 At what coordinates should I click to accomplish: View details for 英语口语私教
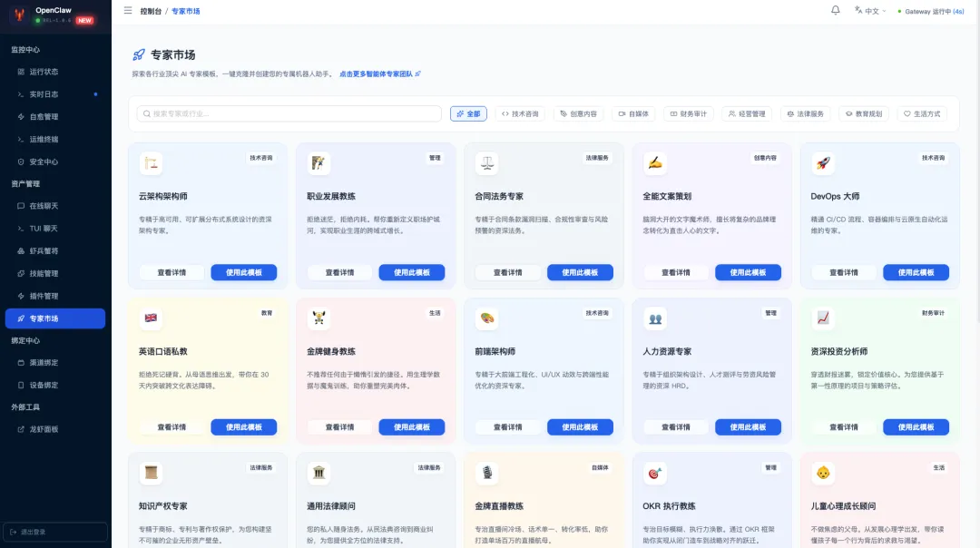pyautogui.click(x=171, y=427)
